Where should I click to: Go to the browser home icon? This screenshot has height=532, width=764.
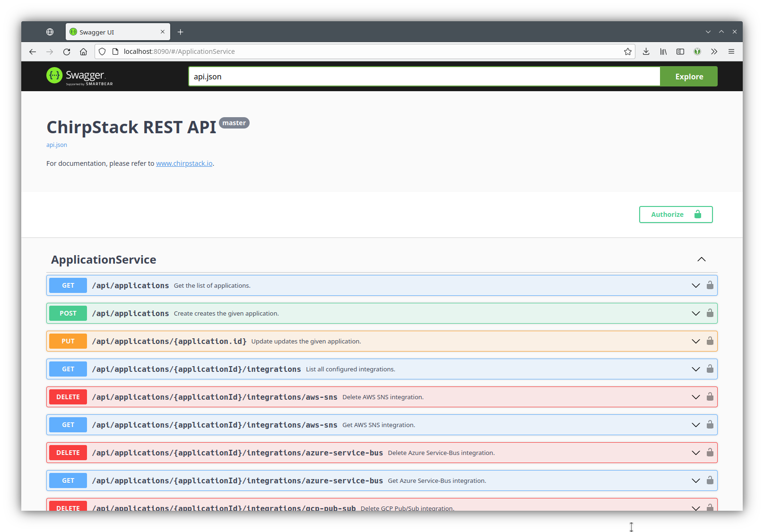click(x=83, y=51)
